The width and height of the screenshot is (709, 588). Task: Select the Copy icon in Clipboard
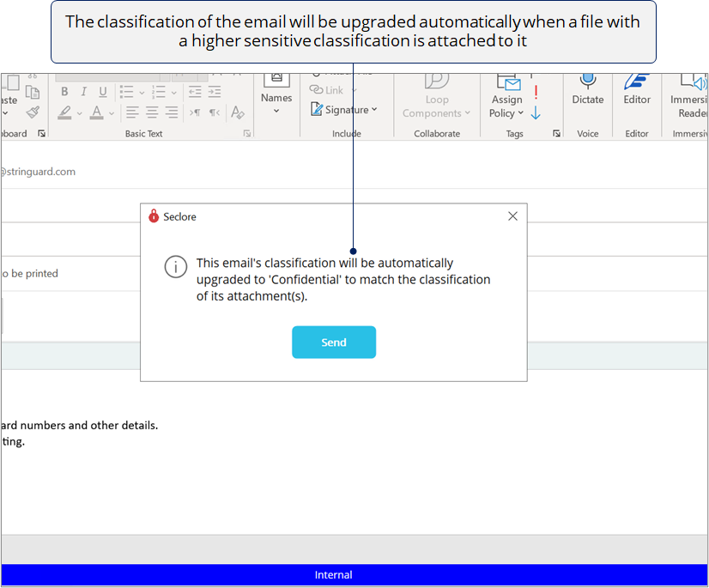pos(33,92)
